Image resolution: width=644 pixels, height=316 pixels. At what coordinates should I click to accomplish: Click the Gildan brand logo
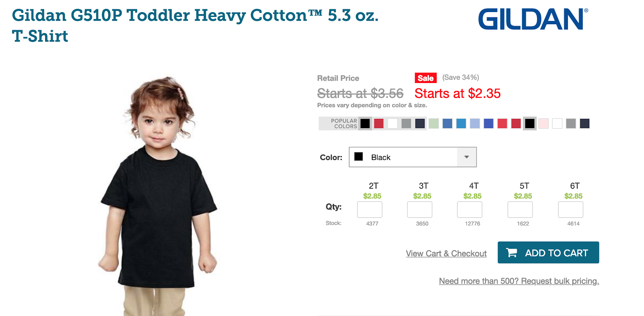533,19
